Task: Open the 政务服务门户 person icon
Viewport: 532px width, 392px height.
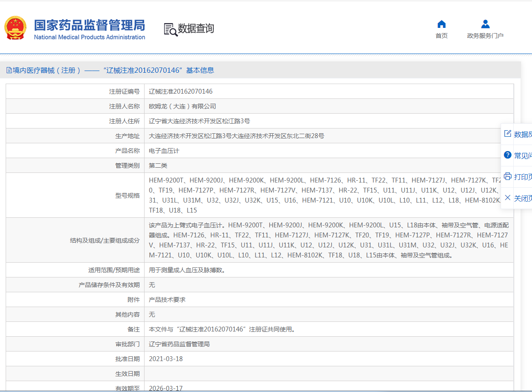Action: click(x=485, y=24)
